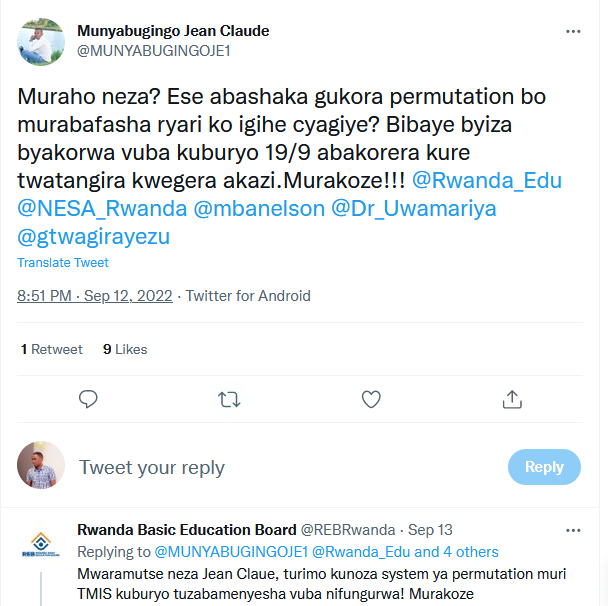The height and width of the screenshot is (606, 608).
Task: View the 1 Retweet list
Action: point(52,349)
